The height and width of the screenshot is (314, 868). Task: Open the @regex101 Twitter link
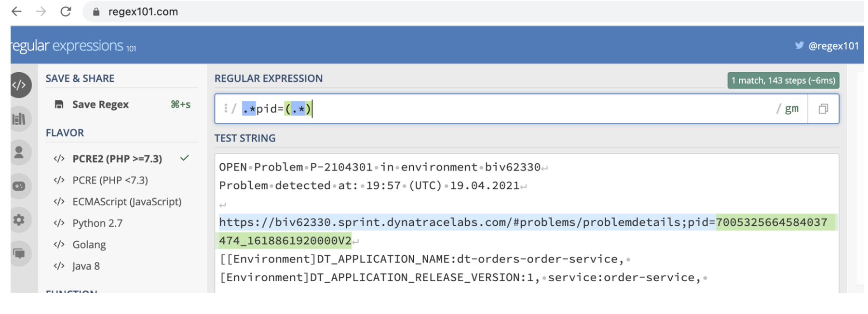tap(833, 46)
